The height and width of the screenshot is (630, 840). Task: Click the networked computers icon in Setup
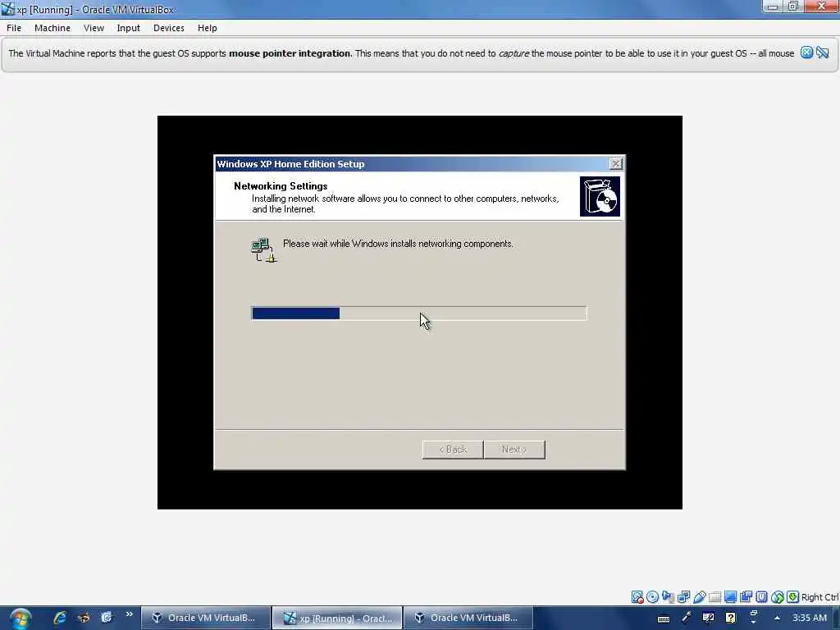pos(263,249)
